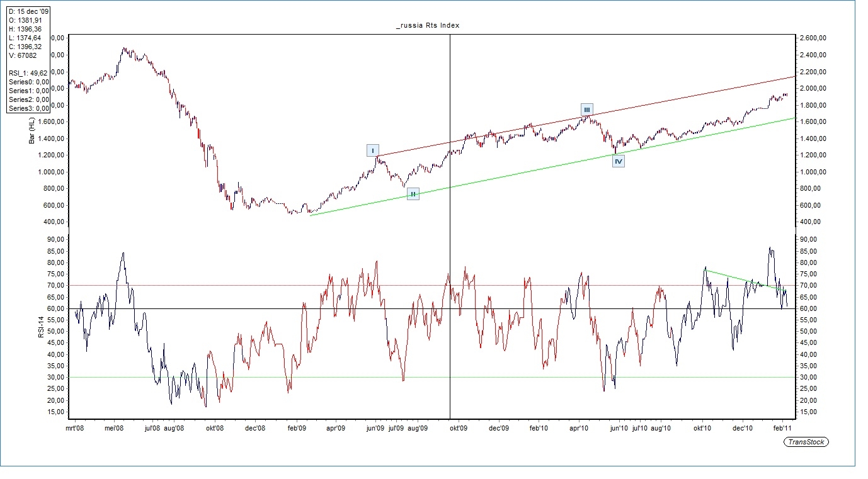Select the red dotted RSI 70 level line

click(x=252, y=285)
